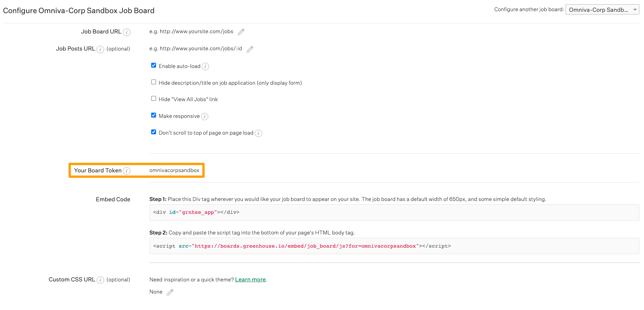The width and height of the screenshot is (644, 310).
Task: Show info for Enable auto-load
Action: [x=205, y=67]
